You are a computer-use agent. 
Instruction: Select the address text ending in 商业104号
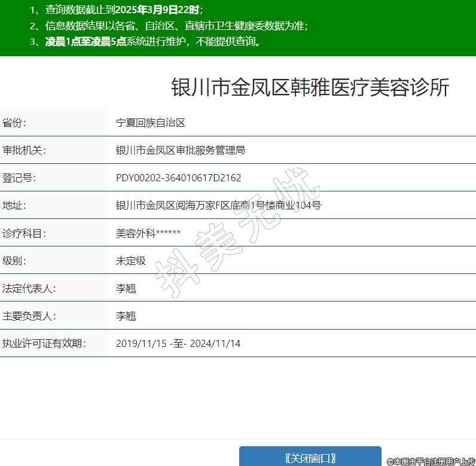coord(218,205)
